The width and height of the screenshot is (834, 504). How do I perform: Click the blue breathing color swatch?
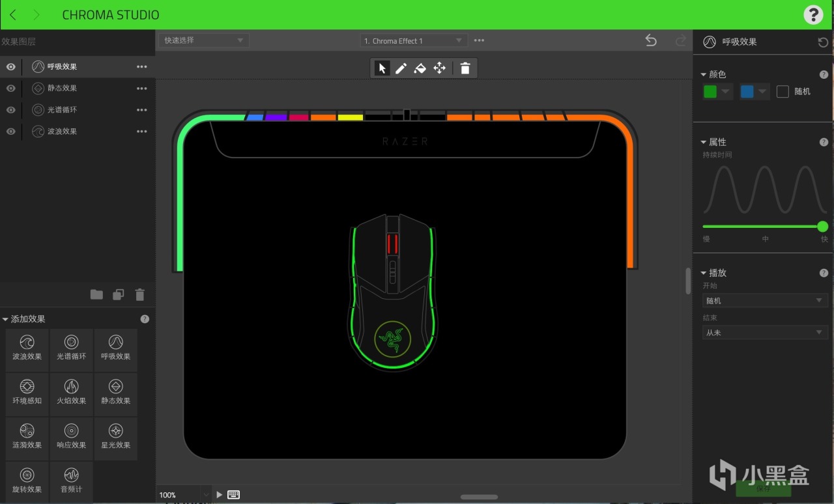pos(747,92)
